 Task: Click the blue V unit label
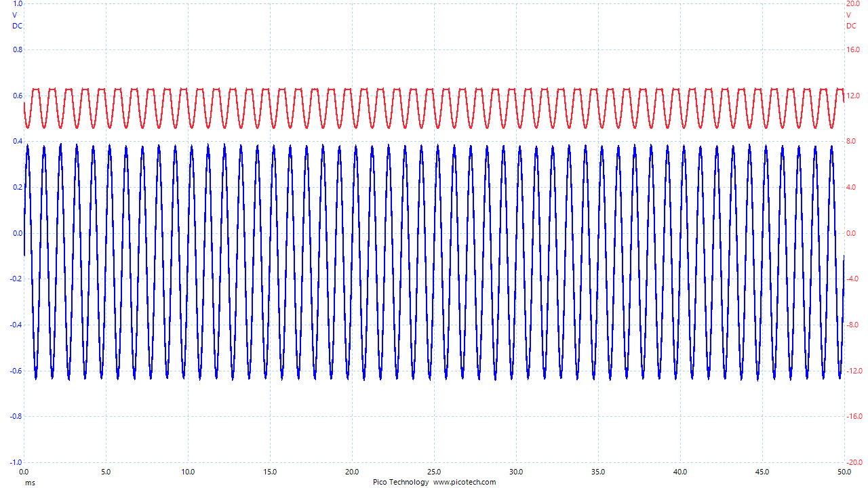pyautogui.click(x=15, y=15)
